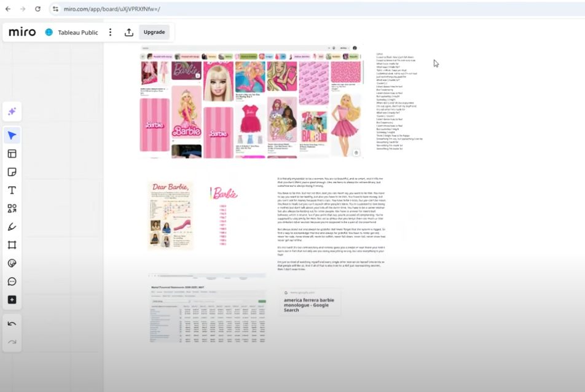Open the Shapes tool
Viewport: 585px width, 392px height.
(x=12, y=208)
